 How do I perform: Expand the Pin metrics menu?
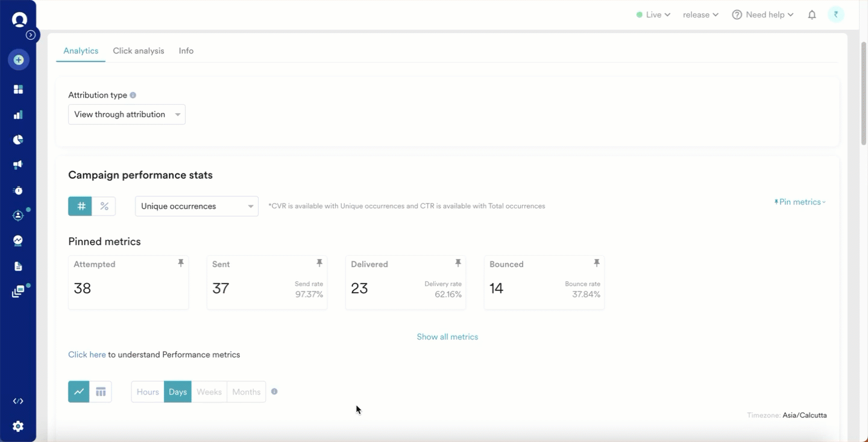[x=800, y=202]
